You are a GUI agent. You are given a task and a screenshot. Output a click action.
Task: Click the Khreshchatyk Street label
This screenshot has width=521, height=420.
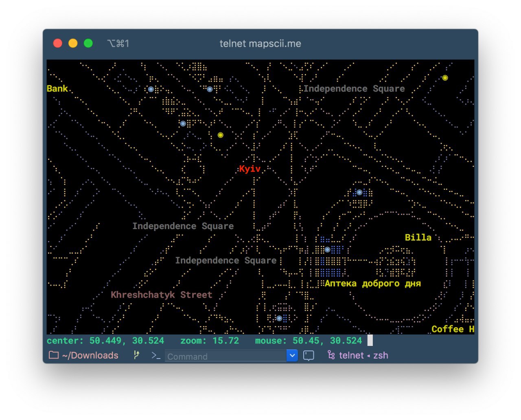(x=162, y=295)
